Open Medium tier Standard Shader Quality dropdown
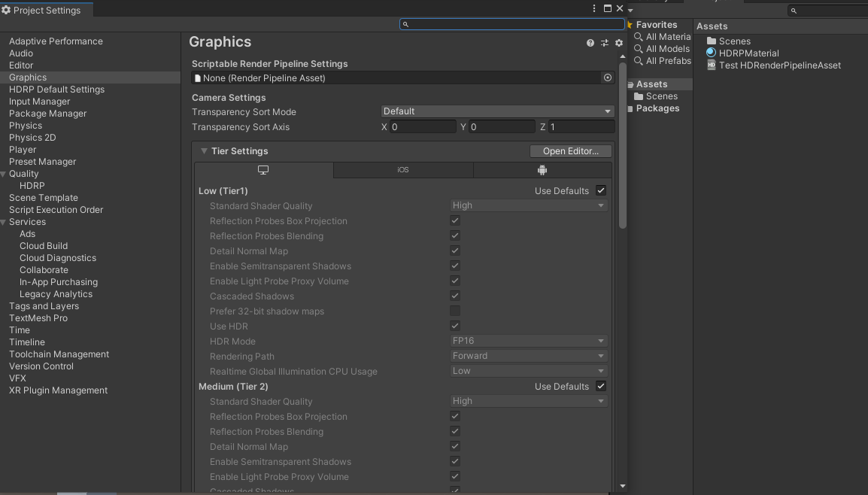The image size is (868, 495). (x=529, y=401)
